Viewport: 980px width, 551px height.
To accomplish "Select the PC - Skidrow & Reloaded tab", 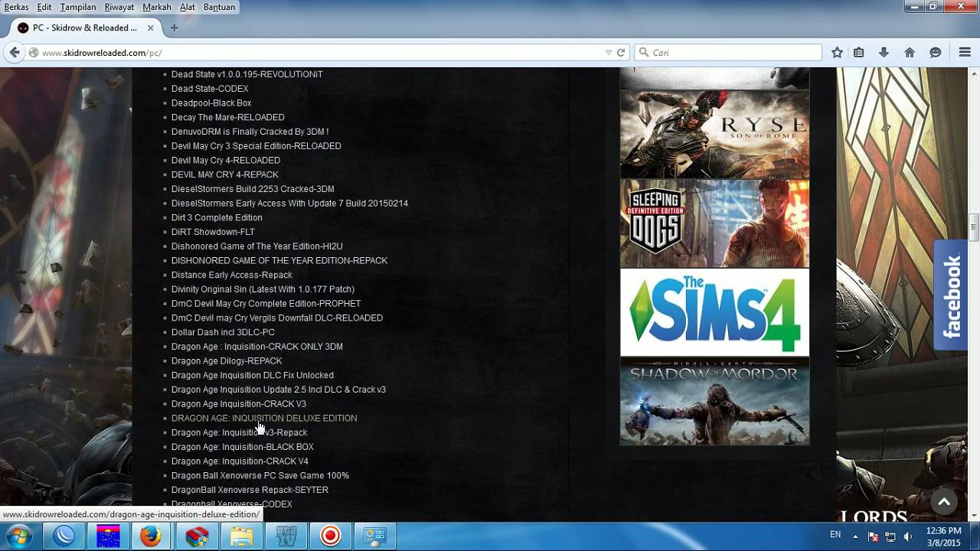I will [x=84, y=28].
